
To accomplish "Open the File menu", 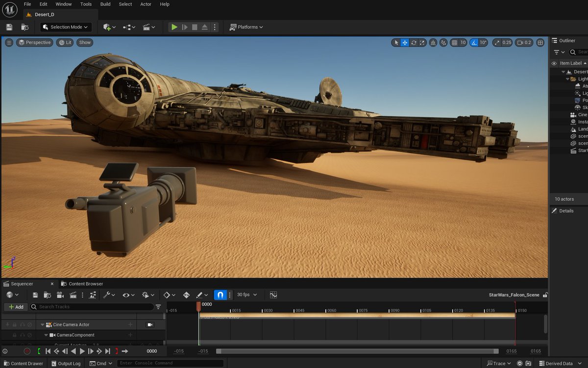I will [x=27, y=4].
